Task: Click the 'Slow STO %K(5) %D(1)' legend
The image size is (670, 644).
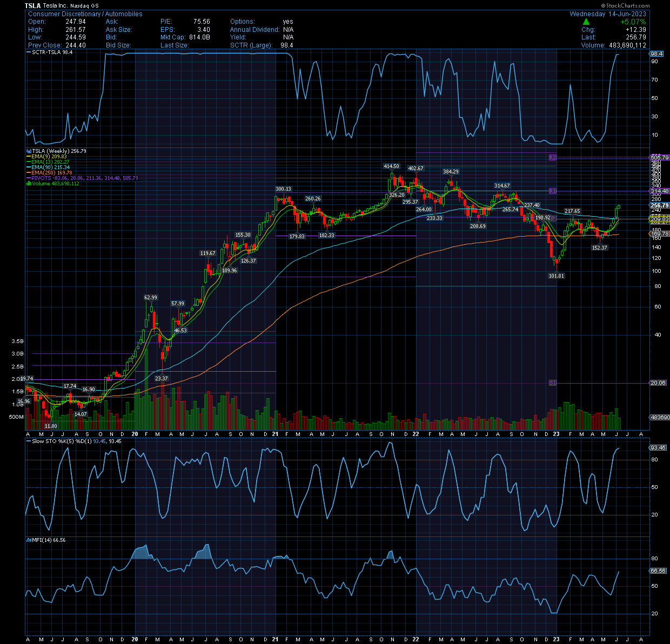Action: click(x=62, y=441)
